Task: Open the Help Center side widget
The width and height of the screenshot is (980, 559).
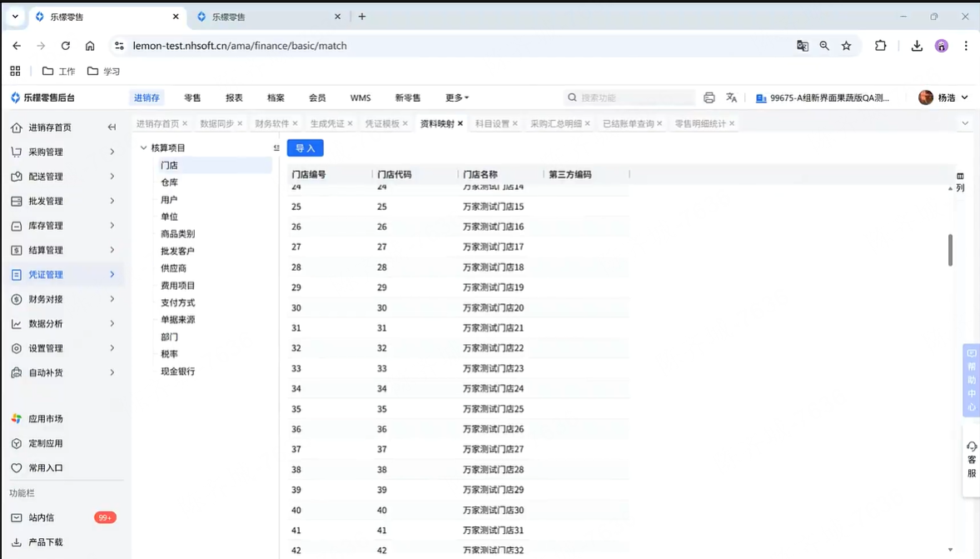Action: 971,380
